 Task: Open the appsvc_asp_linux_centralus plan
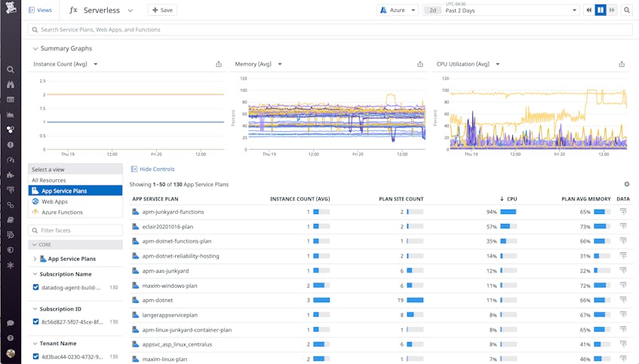tap(177, 344)
